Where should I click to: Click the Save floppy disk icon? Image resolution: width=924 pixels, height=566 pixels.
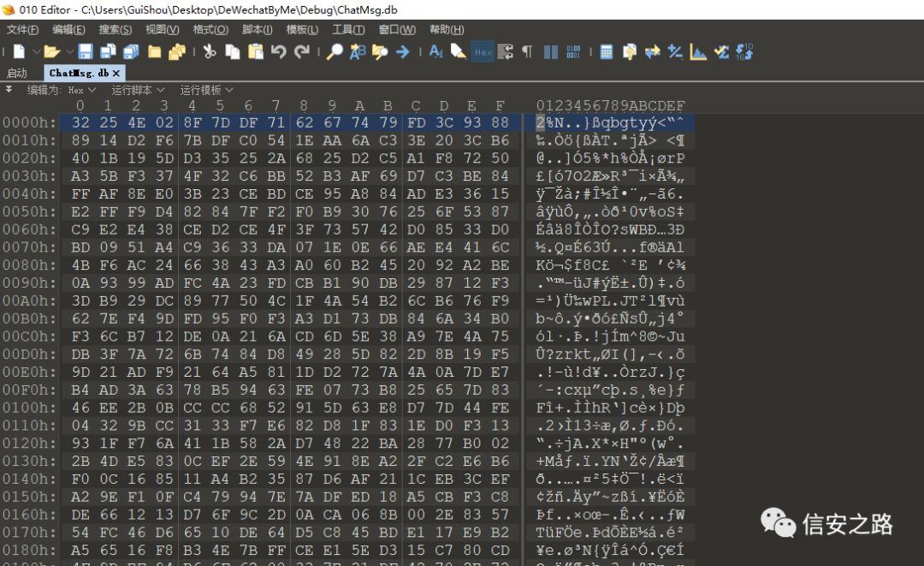86,52
